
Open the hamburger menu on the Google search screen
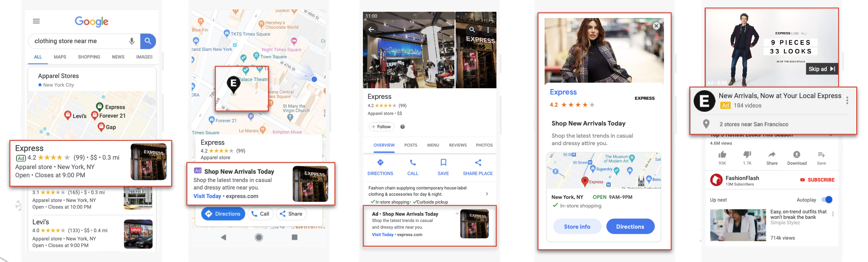36,21
